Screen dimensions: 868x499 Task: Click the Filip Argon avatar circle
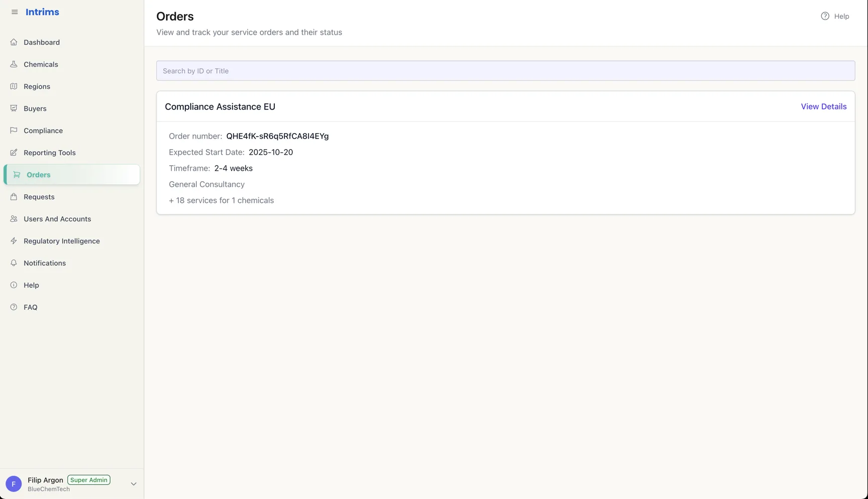(x=14, y=484)
